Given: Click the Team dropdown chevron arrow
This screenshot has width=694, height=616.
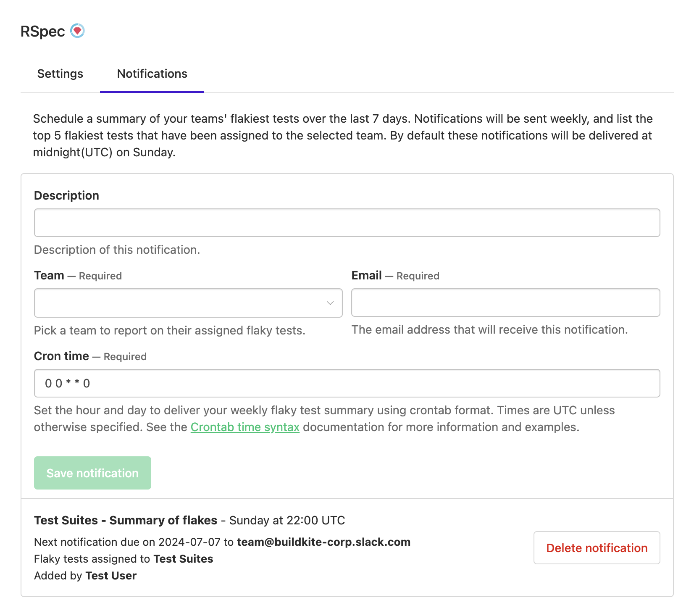Looking at the screenshot, I should point(330,303).
